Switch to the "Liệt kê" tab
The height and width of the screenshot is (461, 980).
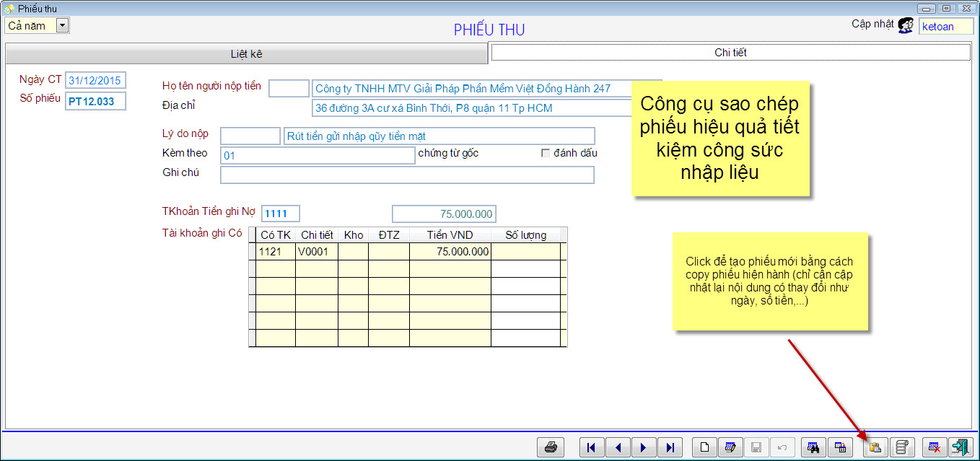coord(246,54)
